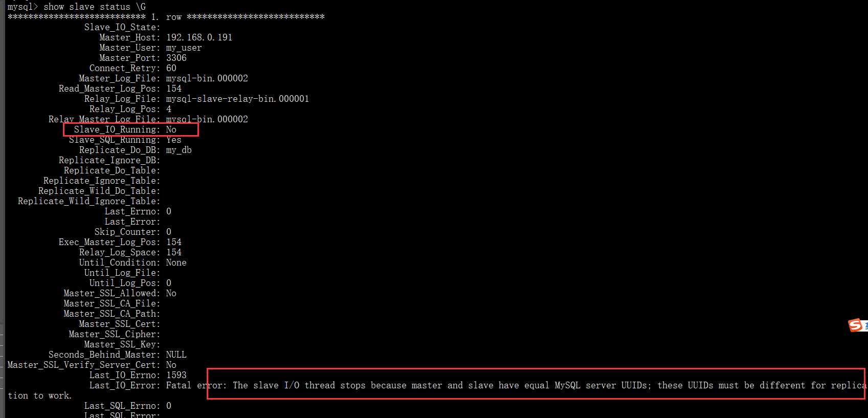The width and height of the screenshot is (868, 418).
Task: Click the 'show slave status \G' command text
Action: coord(95,7)
